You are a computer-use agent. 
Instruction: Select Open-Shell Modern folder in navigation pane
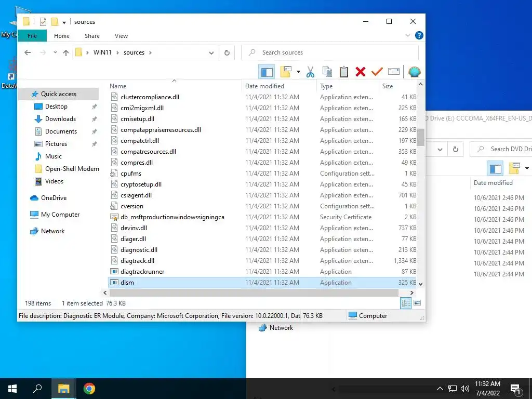[72, 169]
